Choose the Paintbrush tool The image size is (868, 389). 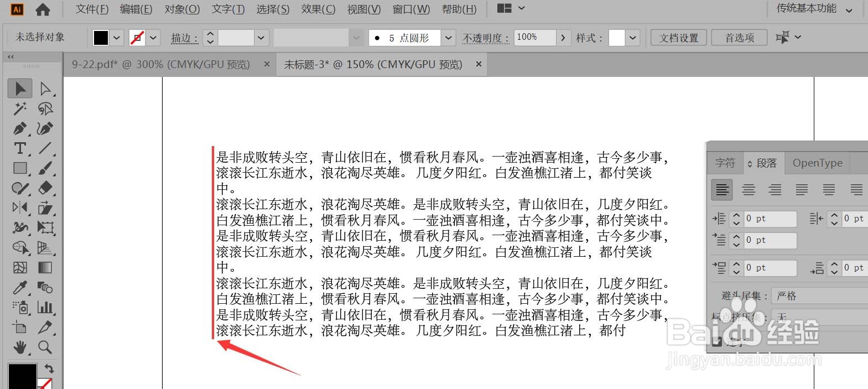point(45,168)
